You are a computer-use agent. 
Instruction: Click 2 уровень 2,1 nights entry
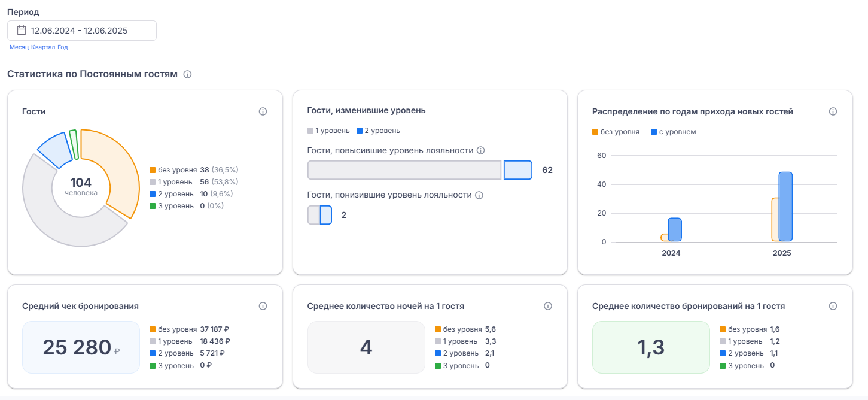pyautogui.click(x=465, y=353)
